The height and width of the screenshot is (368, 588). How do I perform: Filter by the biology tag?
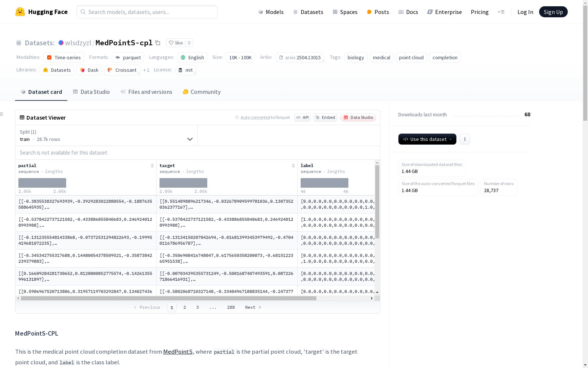click(x=356, y=57)
